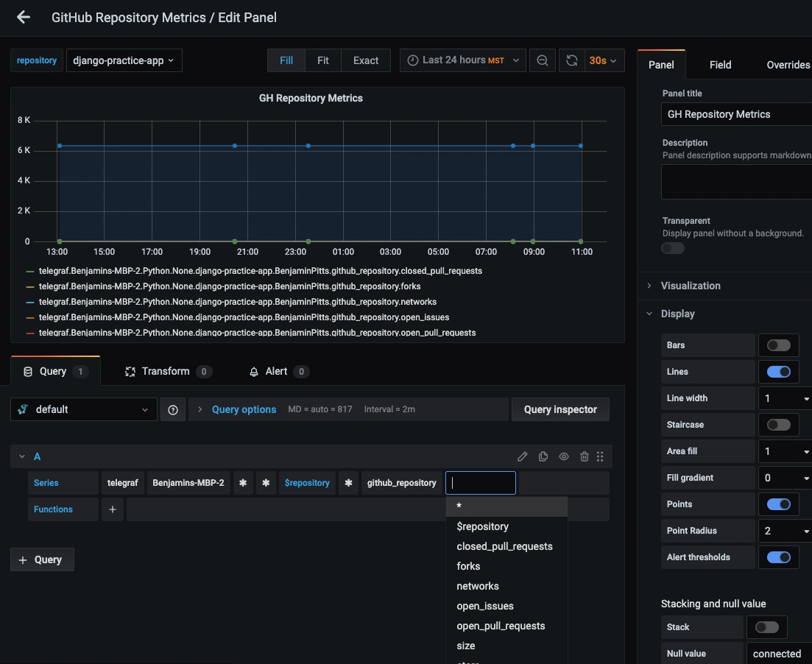Click the Benjamins-MBP-2 series segment
This screenshot has width=812, height=664.
click(x=188, y=483)
